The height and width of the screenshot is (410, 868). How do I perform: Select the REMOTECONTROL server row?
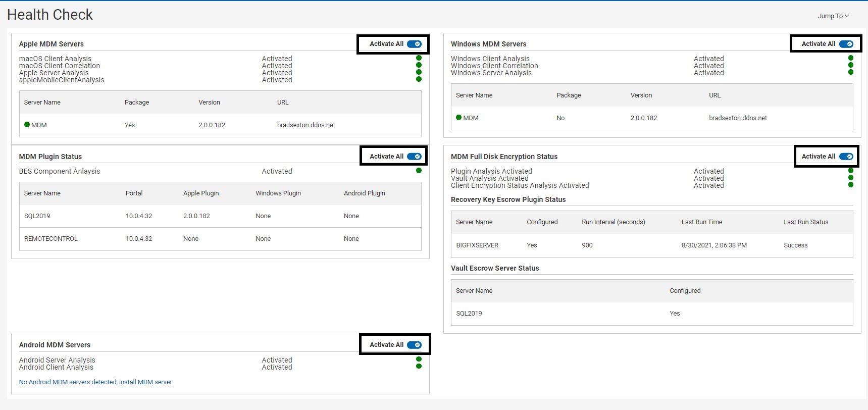pyautogui.click(x=220, y=239)
